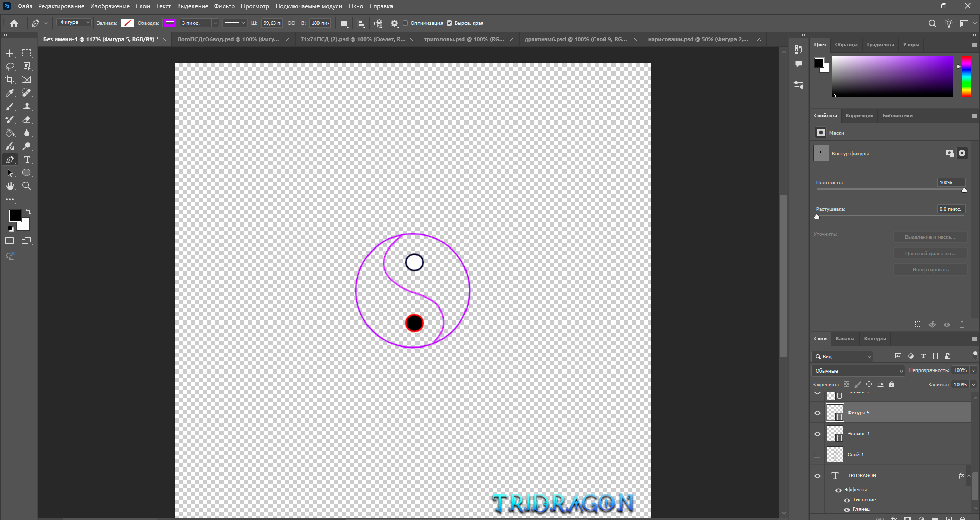Go to the Home screen icon

point(14,23)
